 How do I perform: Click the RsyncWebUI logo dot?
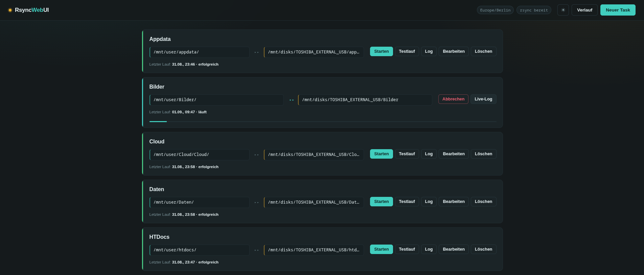coord(10,10)
